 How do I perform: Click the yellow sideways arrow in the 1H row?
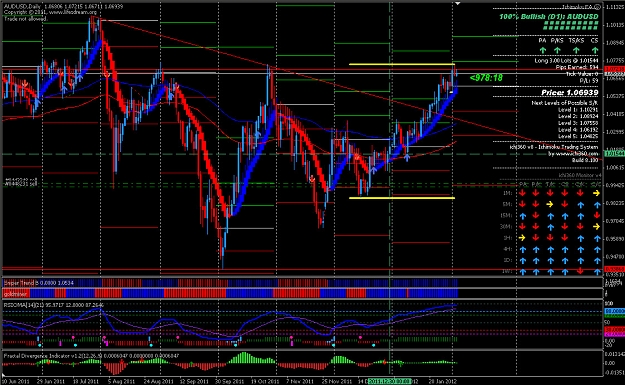coord(522,238)
